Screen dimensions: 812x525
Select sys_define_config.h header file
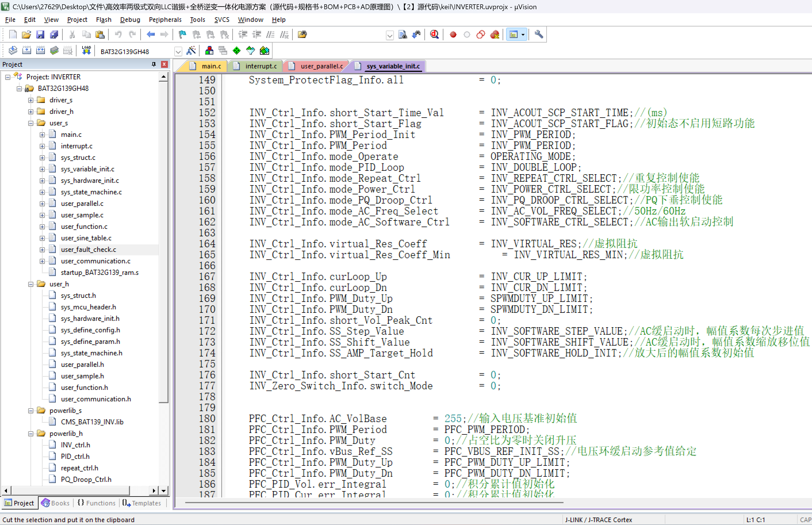[90, 330]
